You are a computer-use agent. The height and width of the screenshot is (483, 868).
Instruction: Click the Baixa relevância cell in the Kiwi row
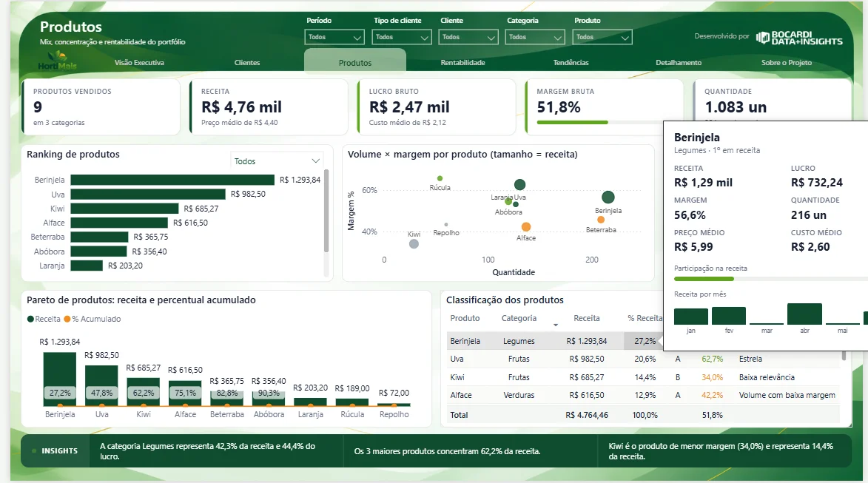(x=767, y=377)
